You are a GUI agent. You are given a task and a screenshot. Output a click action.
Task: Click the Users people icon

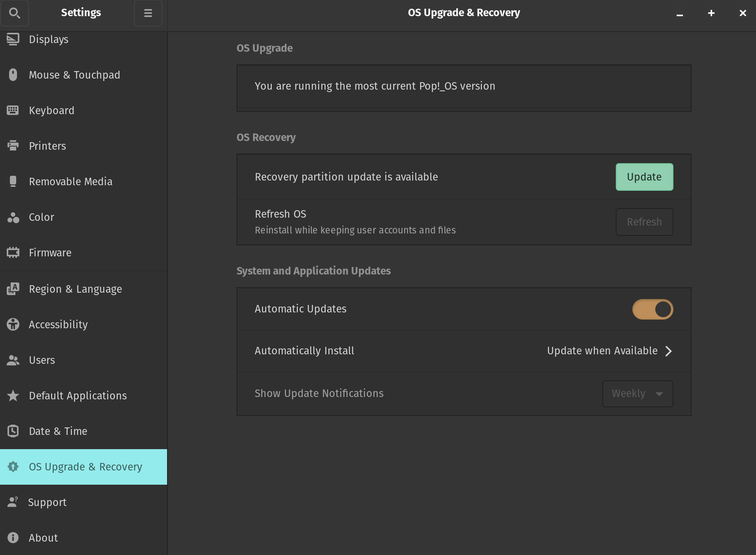pos(13,360)
